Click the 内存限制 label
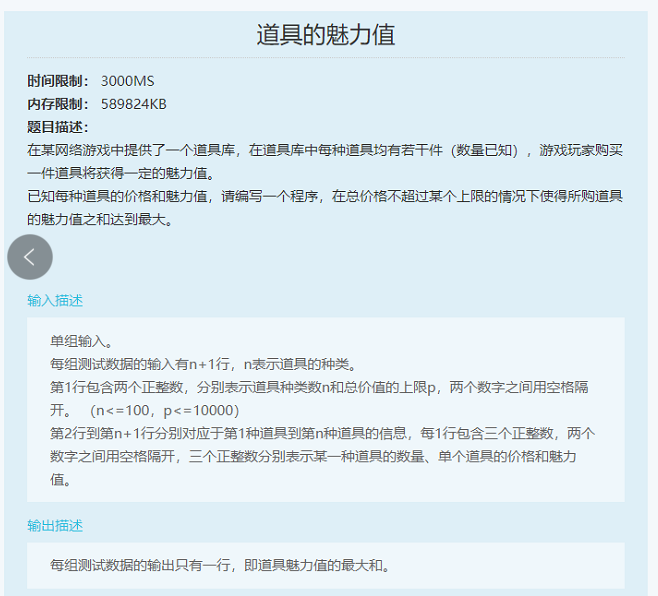This screenshot has width=658, height=596. pos(58,104)
